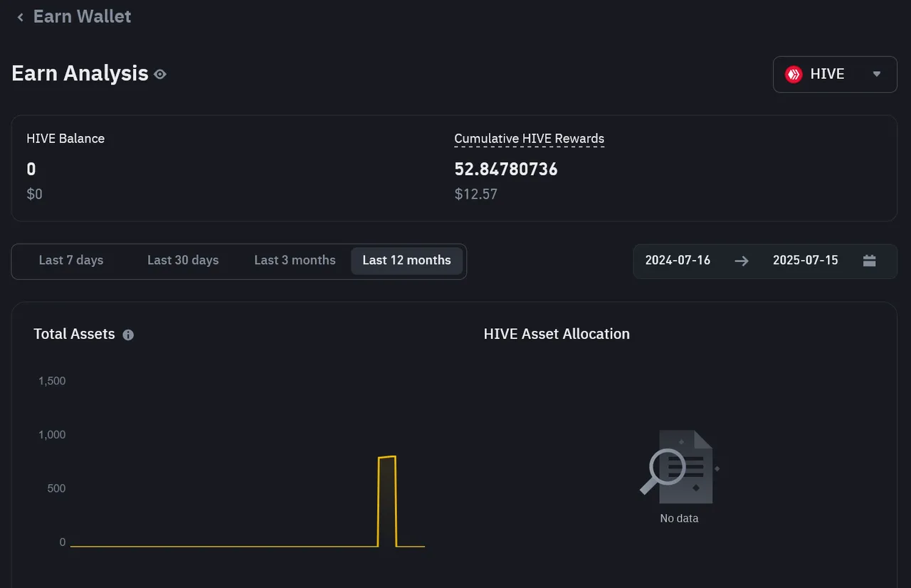Screen dimensions: 911x588
Task: Click the 1,000 axis label
Action: pos(52,435)
